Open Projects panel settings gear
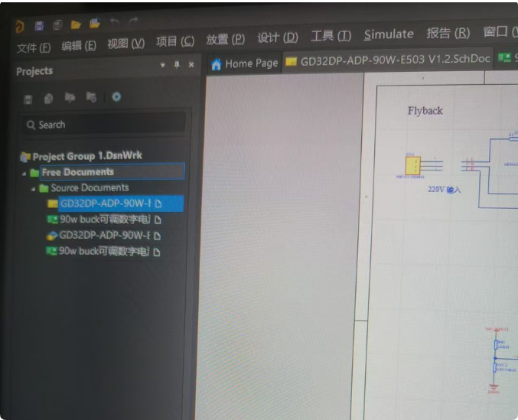Screen dimensions: 518x420 click(116, 96)
